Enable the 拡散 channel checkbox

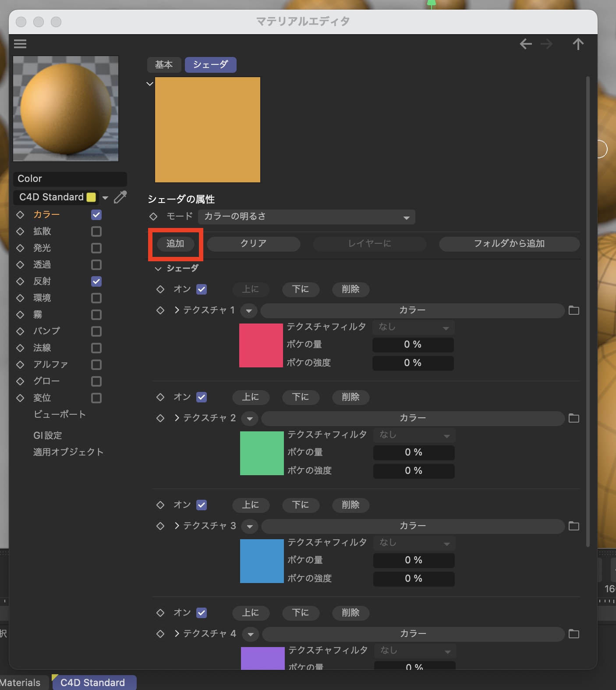pyautogui.click(x=96, y=231)
